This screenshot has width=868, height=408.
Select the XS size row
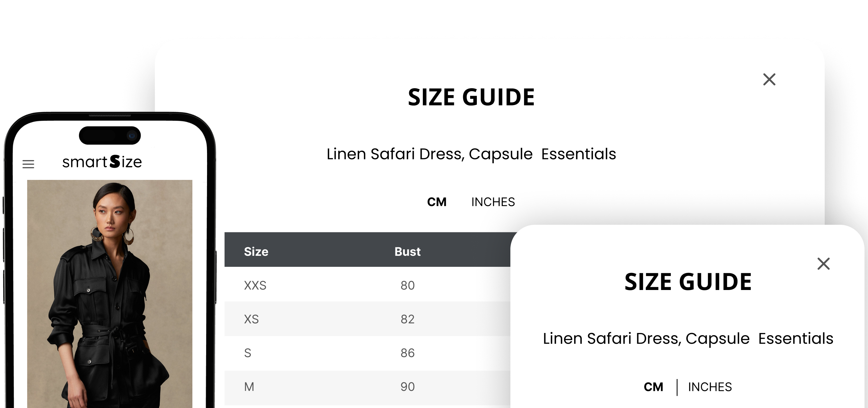pyautogui.click(x=367, y=319)
